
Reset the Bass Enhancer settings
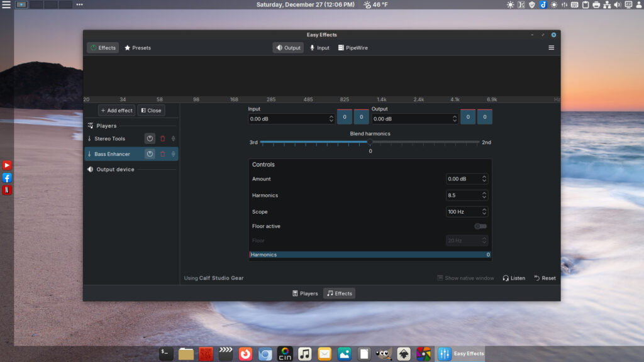point(545,278)
